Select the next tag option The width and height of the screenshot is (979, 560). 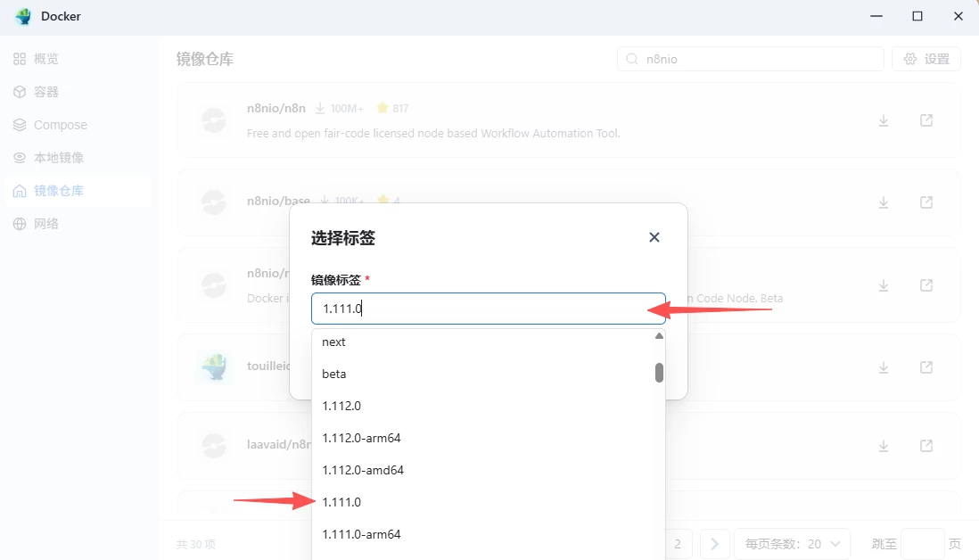click(x=333, y=342)
